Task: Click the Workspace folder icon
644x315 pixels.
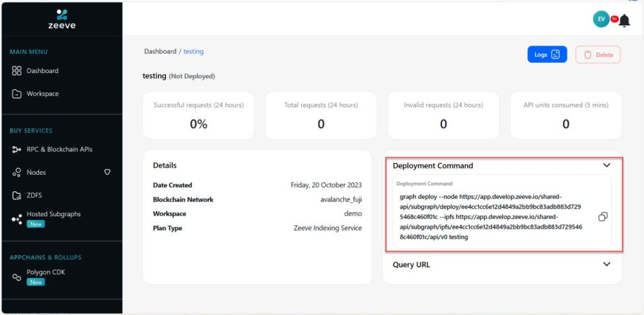Action: (16, 94)
